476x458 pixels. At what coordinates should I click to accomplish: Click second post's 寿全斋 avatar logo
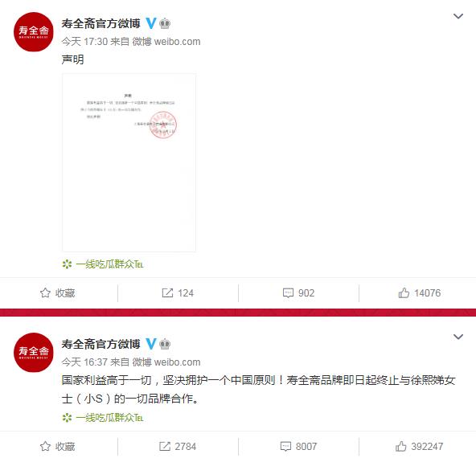34,353
